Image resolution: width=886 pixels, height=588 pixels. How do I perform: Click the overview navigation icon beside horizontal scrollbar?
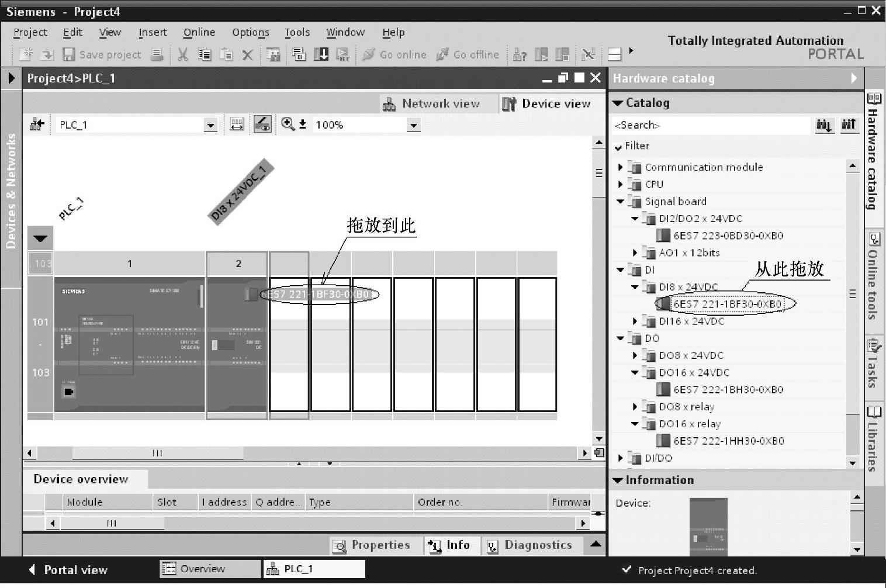tap(599, 452)
